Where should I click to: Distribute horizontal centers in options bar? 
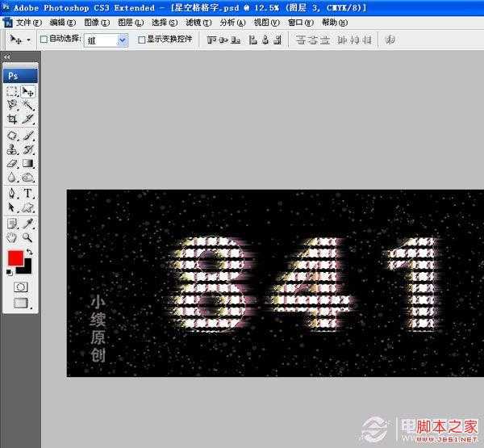point(354,40)
